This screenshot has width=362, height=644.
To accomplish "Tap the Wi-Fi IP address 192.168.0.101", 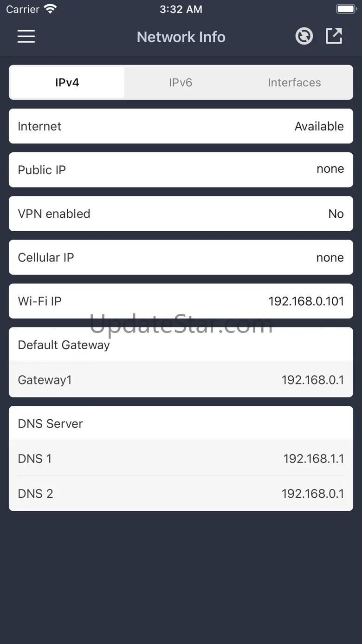I will tap(306, 301).
